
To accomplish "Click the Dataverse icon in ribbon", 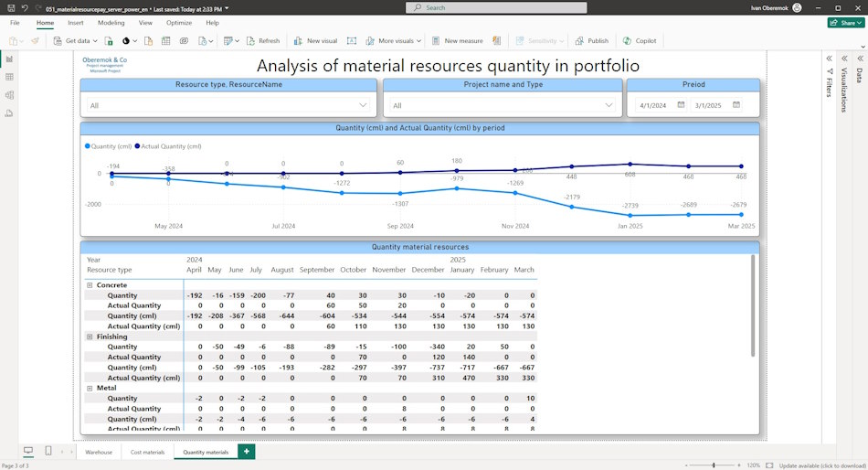I will point(184,41).
